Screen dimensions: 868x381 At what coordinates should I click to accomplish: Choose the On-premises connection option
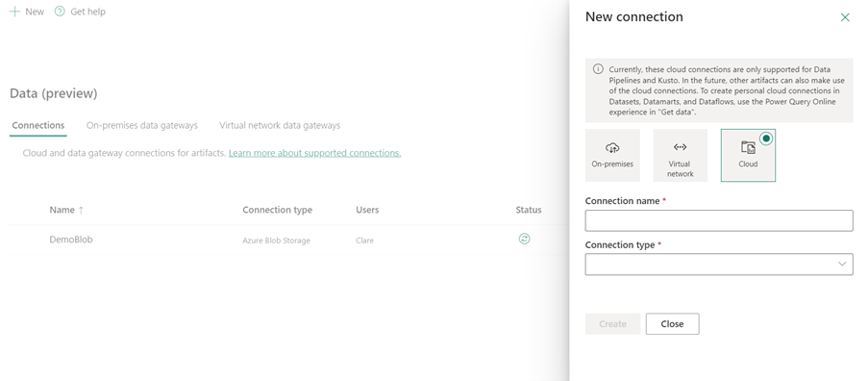612,156
